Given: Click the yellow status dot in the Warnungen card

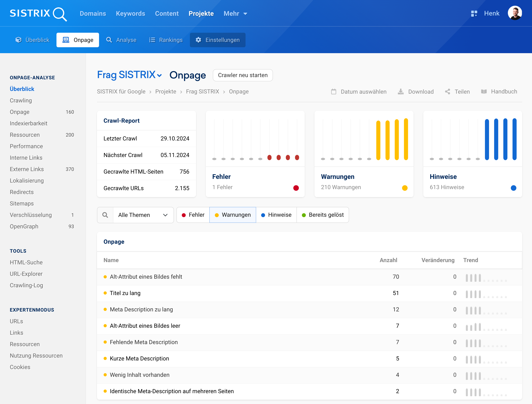Looking at the screenshot, I should [x=405, y=188].
